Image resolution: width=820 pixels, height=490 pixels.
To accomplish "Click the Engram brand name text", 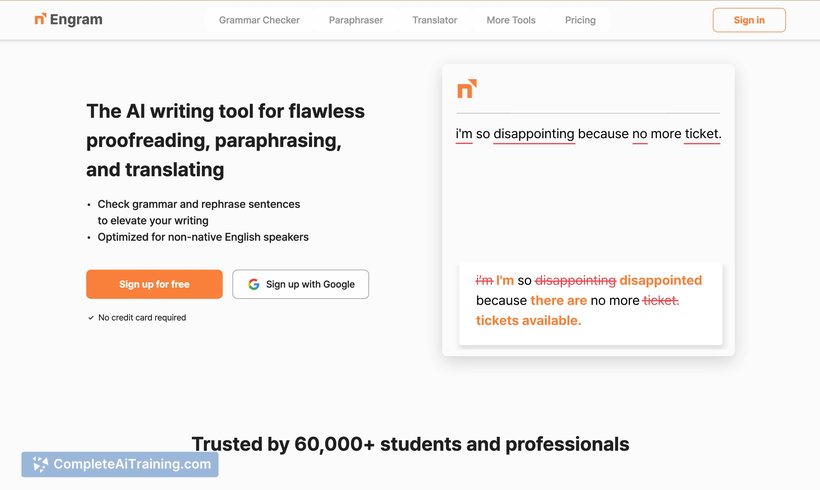I will click(76, 19).
